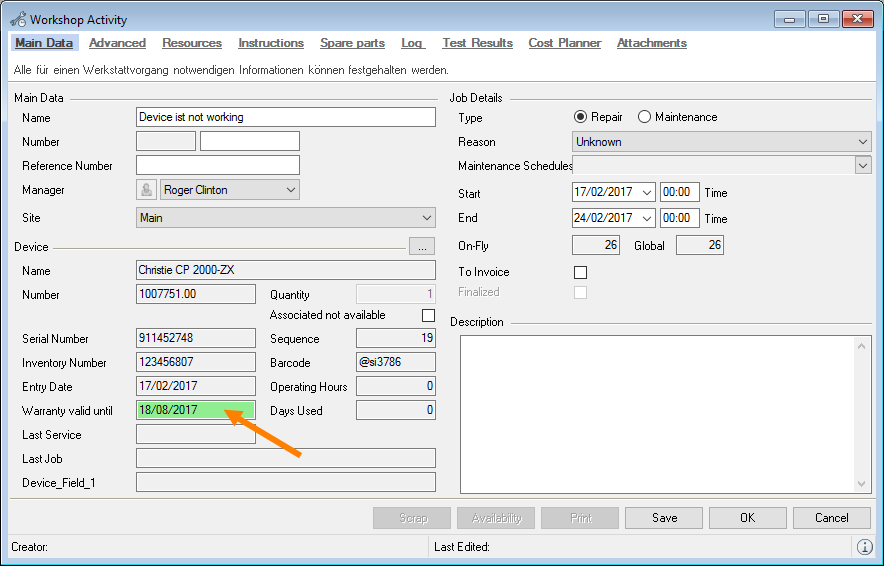Click the manager person icon button
This screenshot has height=566, width=884.
(x=146, y=190)
